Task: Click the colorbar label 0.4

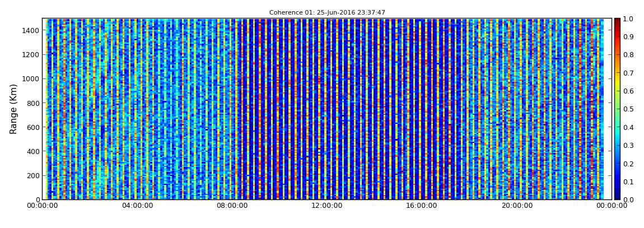Action: click(628, 127)
